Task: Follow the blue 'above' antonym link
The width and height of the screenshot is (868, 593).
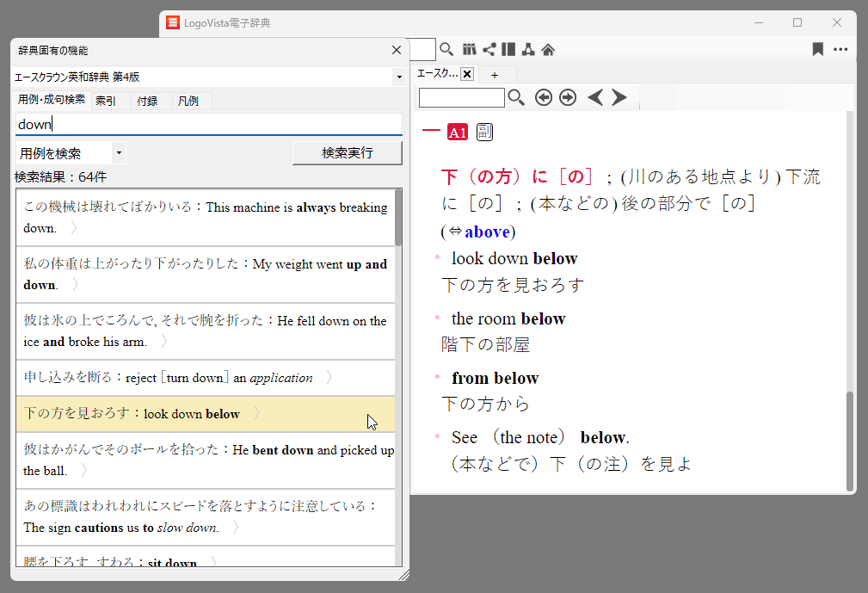Action: [x=487, y=232]
